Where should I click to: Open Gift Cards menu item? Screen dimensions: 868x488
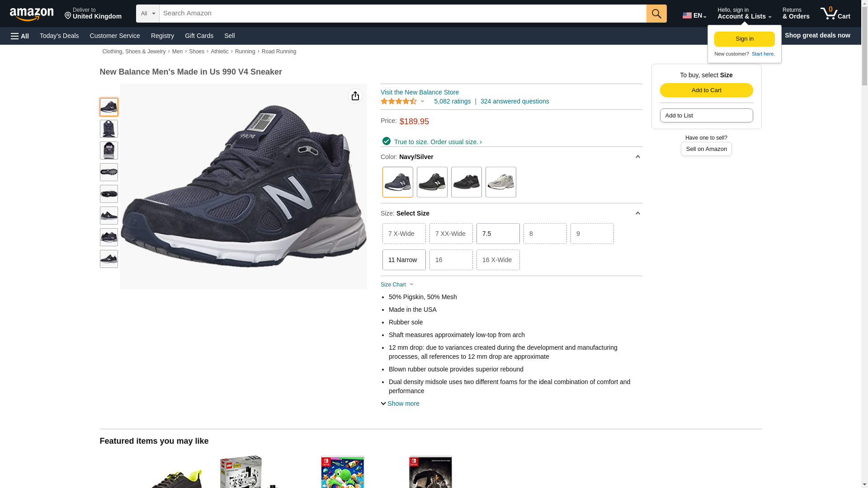tap(199, 36)
